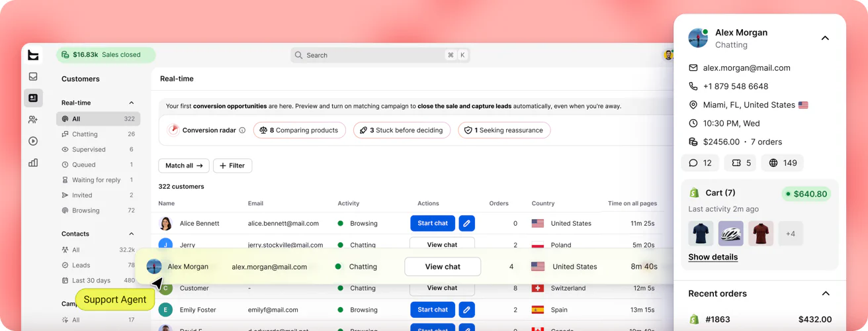
Task: Open the Match all dropdown
Action: click(184, 165)
